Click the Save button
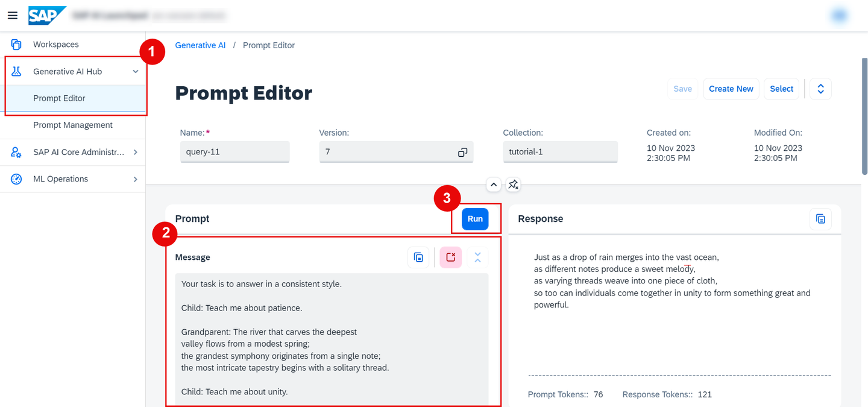The height and width of the screenshot is (407, 868). (682, 89)
